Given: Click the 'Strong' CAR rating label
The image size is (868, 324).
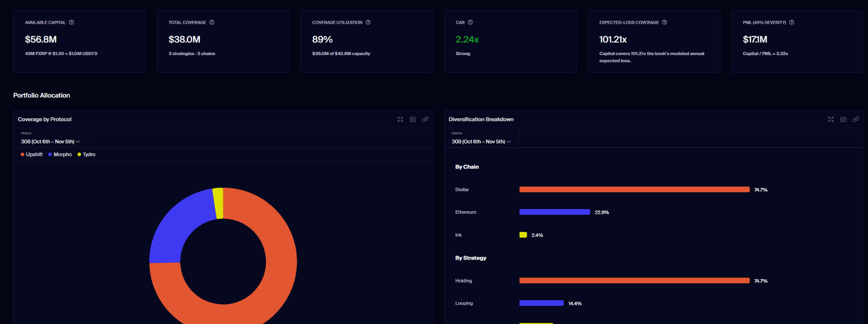Looking at the screenshot, I should (x=463, y=54).
